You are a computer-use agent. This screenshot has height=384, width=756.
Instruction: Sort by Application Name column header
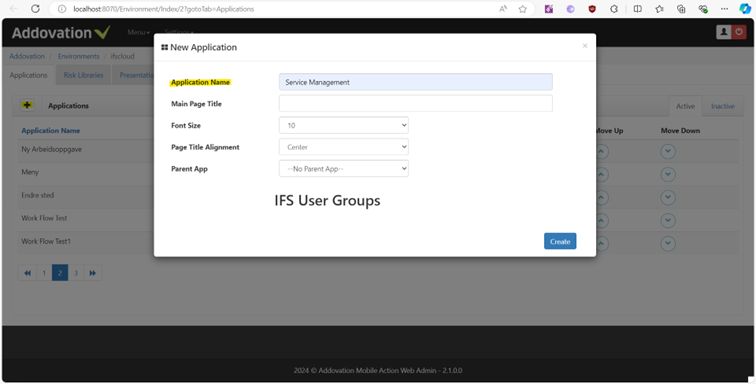(x=51, y=131)
